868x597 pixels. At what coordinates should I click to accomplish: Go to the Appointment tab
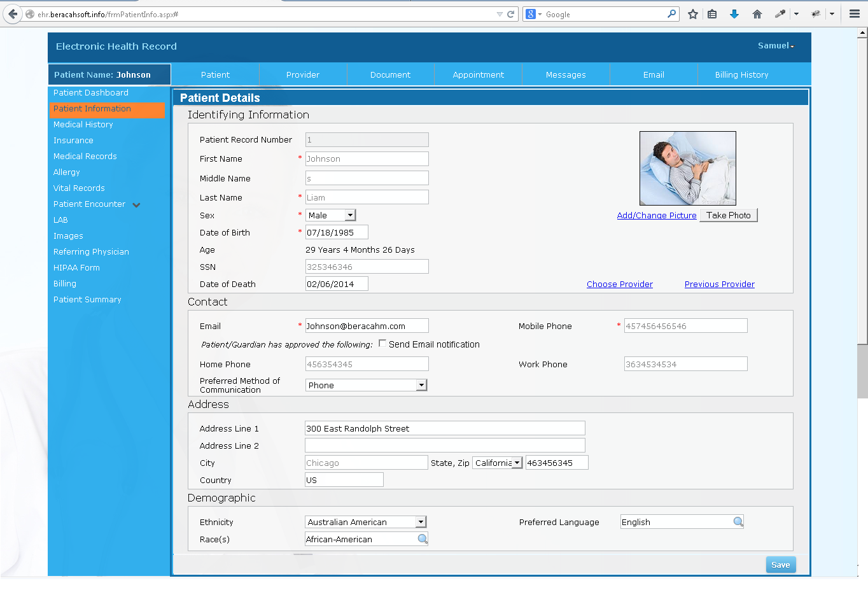pos(479,74)
